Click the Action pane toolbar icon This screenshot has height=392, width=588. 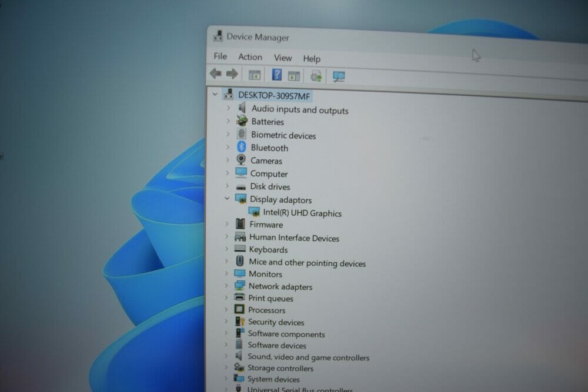(x=293, y=76)
